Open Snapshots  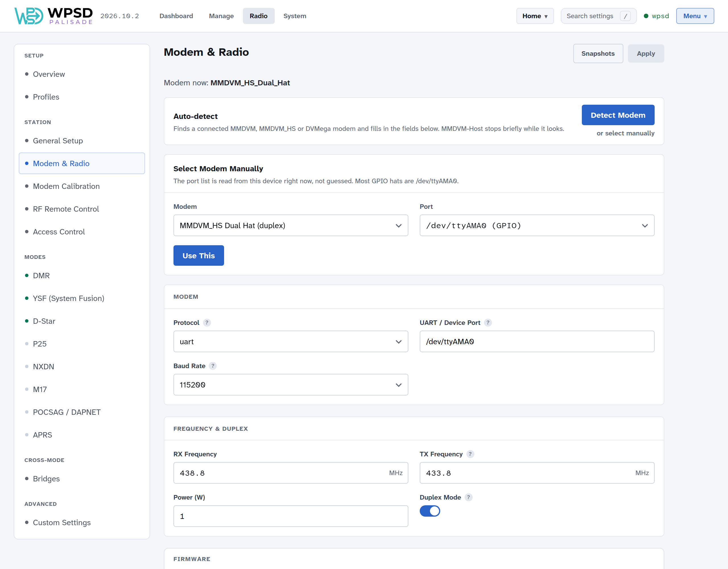pos(598,53)
